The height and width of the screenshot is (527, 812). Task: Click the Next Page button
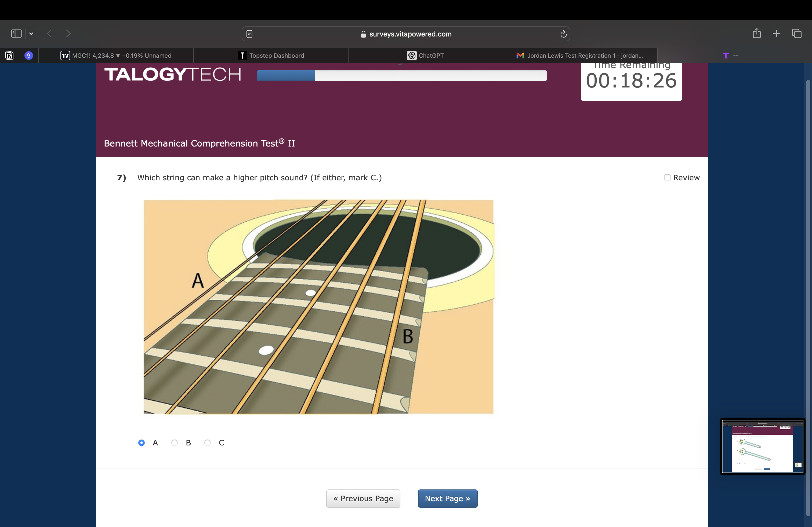point(447,498)
